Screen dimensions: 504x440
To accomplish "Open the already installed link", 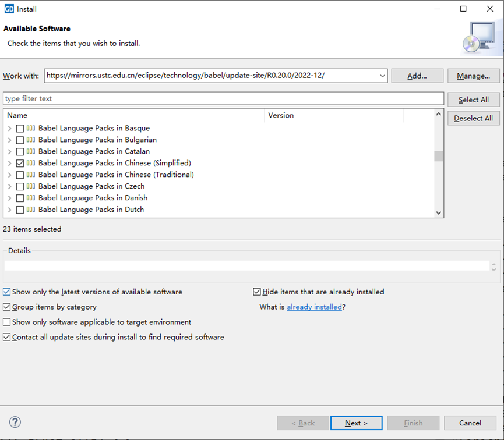I will (314, 307).
